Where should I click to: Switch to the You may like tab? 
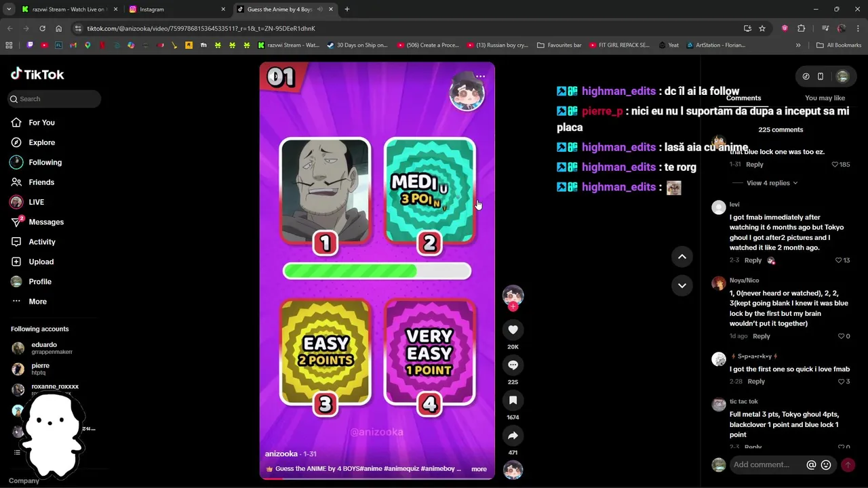825,98
